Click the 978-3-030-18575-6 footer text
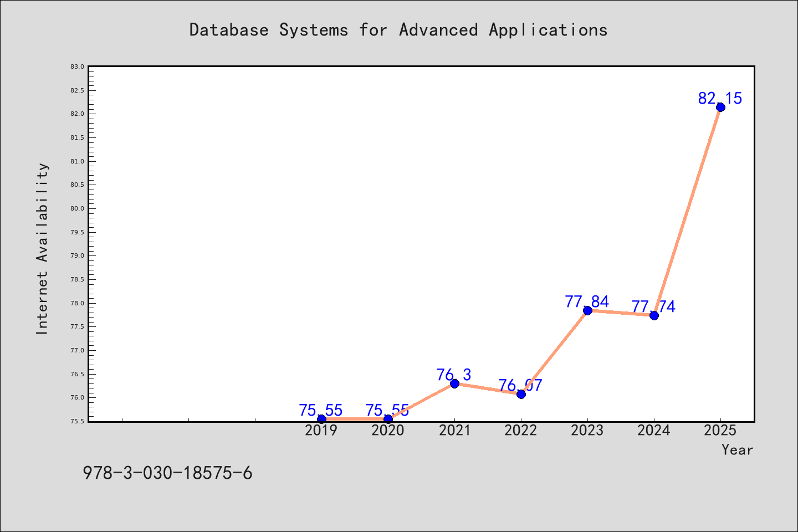Viewport: 798px width, 532px height. coord(167,473)
